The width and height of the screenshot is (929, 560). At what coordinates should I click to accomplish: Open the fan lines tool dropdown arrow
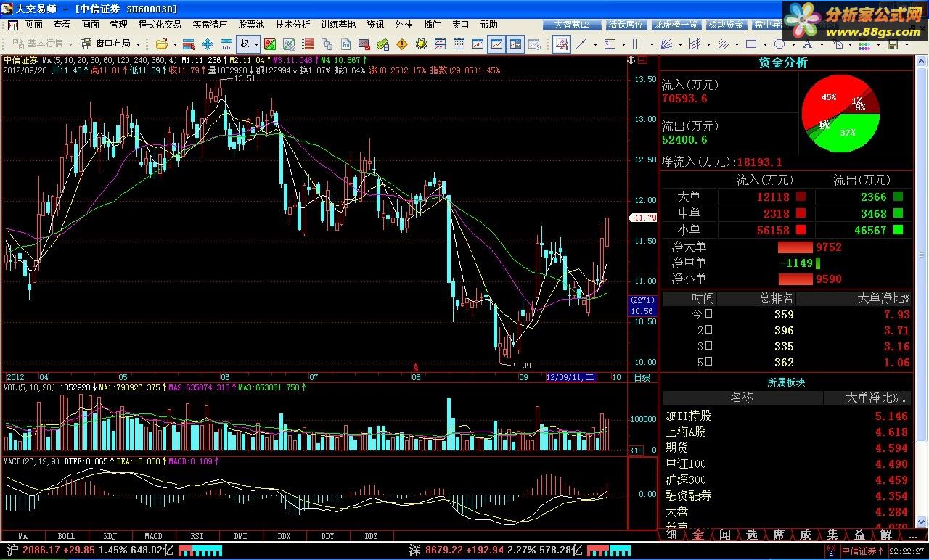tap(680, 44)
